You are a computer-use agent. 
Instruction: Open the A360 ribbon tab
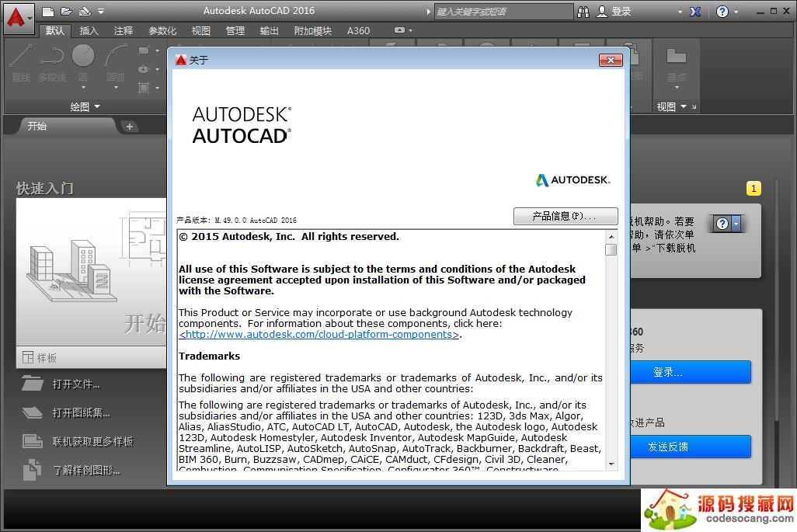coord(358,31)
